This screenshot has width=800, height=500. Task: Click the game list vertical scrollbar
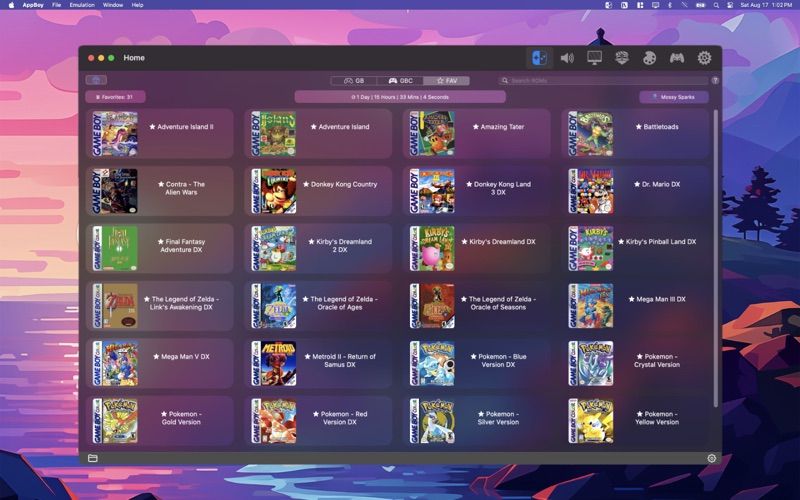[x=715, y=250]
